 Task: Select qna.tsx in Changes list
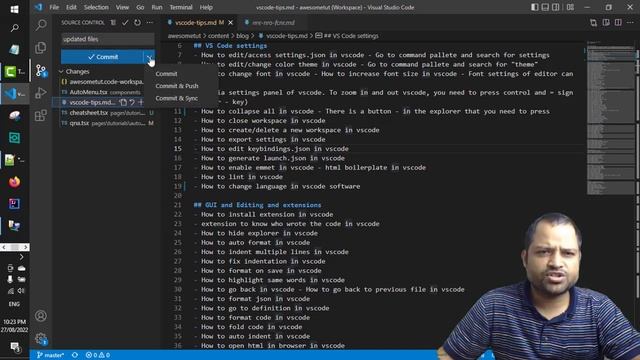(106, 123)
